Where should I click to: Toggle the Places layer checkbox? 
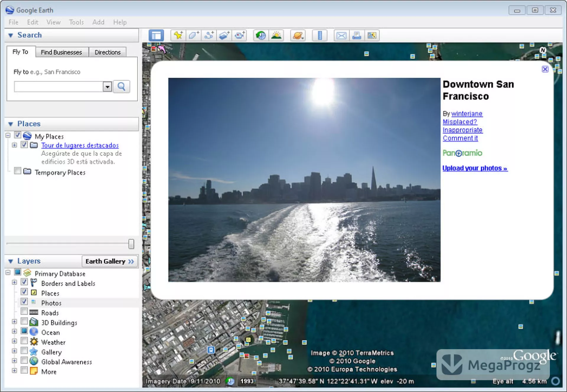(x=24, y=292)
